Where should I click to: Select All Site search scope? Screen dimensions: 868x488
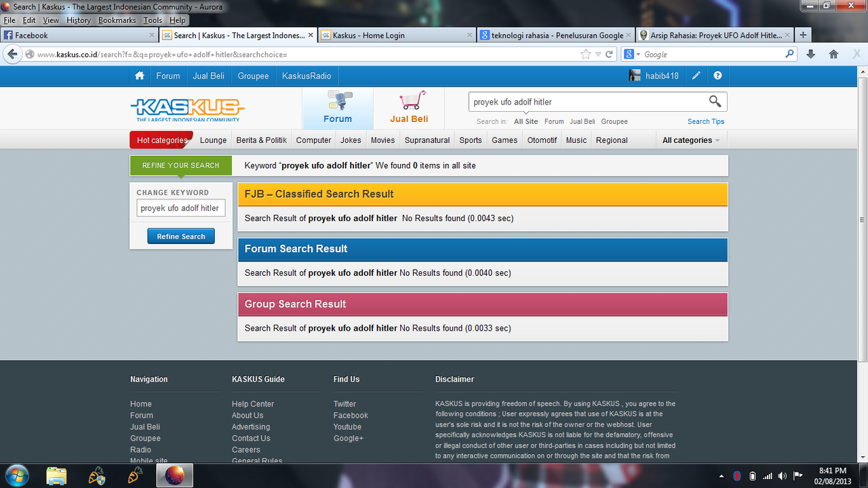[526, 121]
